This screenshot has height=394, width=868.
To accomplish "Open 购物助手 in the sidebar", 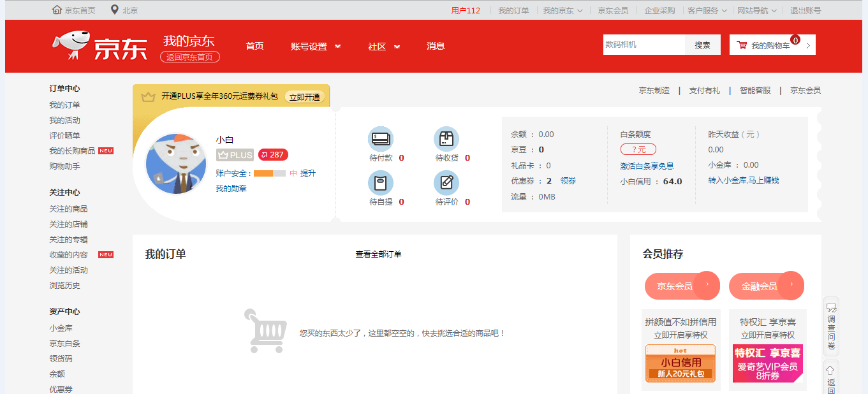I will click(64, 166).
